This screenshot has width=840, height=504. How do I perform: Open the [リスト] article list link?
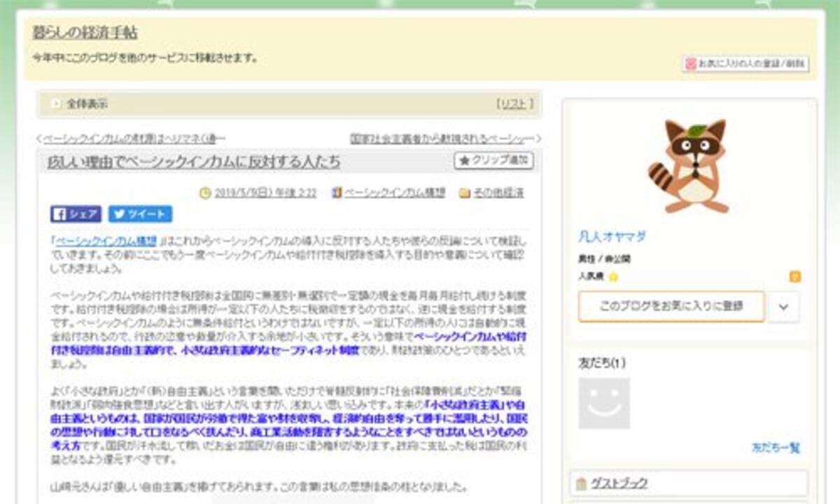click(514, 104)
